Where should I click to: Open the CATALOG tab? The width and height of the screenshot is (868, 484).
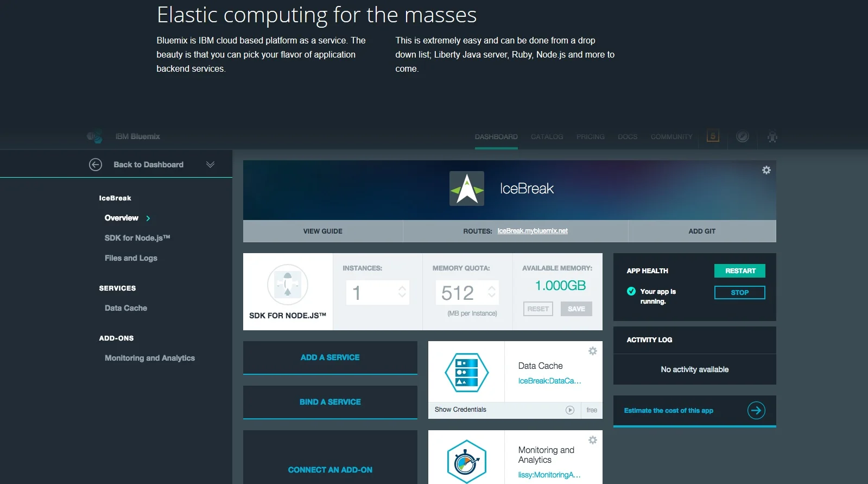pos(547,137)
